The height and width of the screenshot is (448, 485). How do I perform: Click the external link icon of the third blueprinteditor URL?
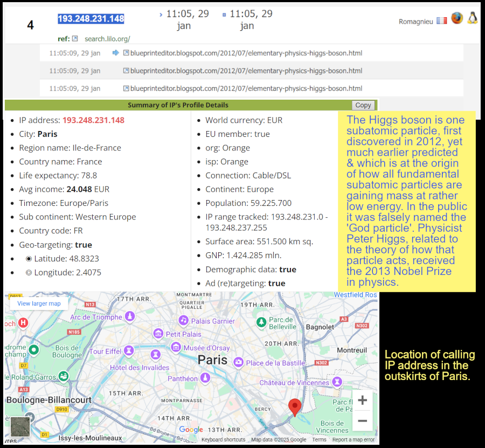tap(126, 88)
